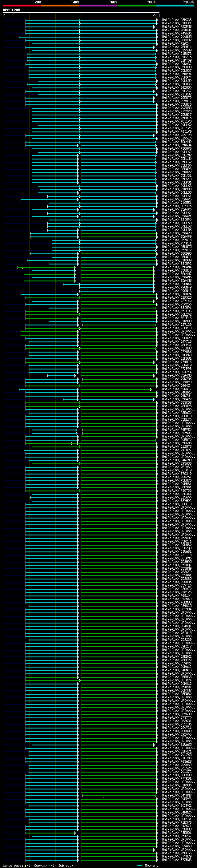Select label UniRef100_Q70HR4
The height and width of the screenshot is (868, 197).
click(177, 294)
